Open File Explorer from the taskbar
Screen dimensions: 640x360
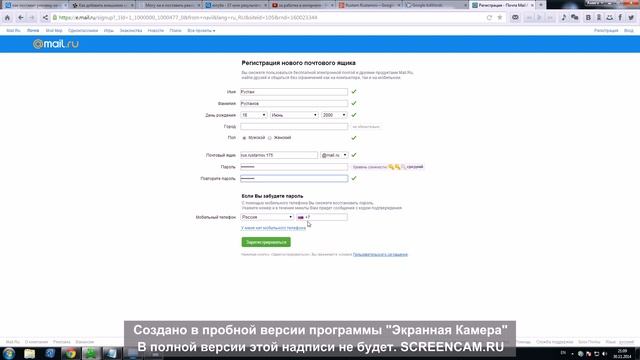tap(29, 353)
